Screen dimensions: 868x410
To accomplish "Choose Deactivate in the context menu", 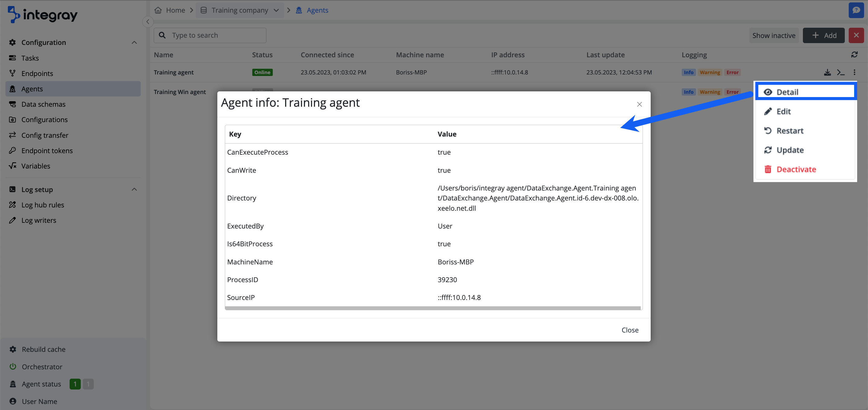I will tap(796, 169).
